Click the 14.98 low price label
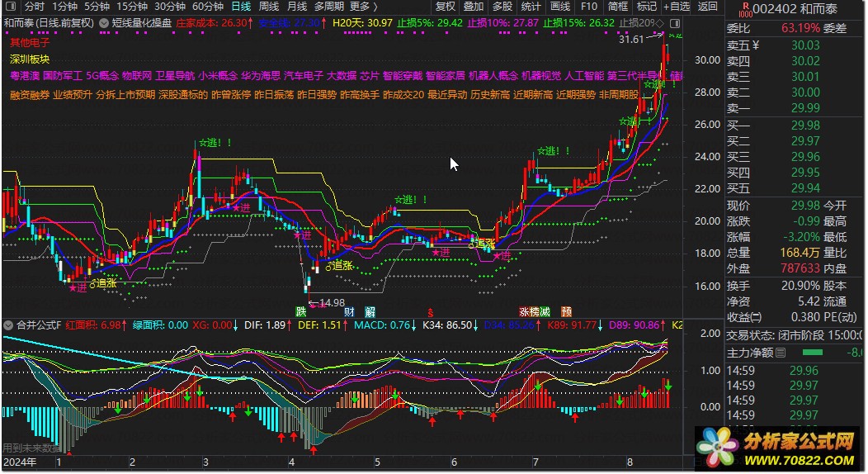The image size is (868, 474). click(333, 303)
